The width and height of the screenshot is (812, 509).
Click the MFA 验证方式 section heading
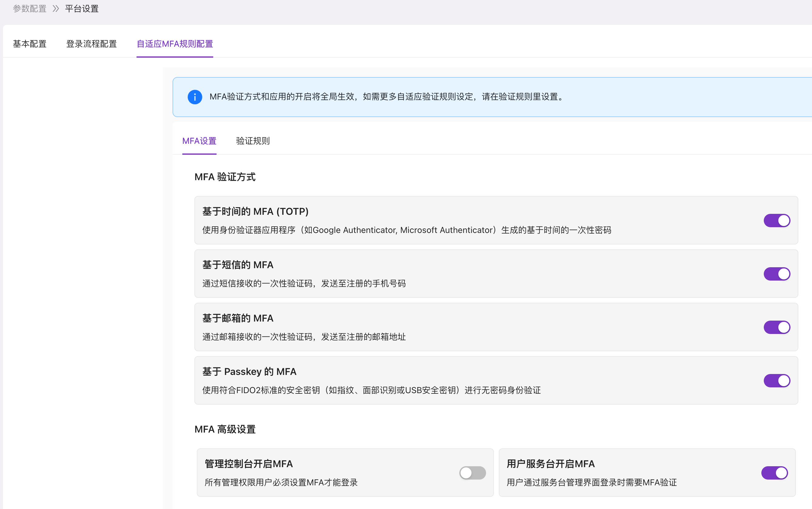click(225, 177)
